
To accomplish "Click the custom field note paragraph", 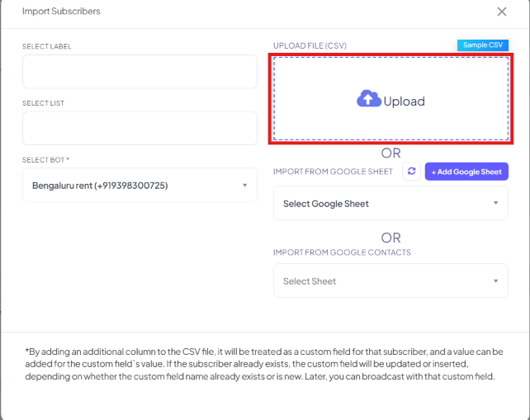I will pyautogui.click(x=264, y=364).
